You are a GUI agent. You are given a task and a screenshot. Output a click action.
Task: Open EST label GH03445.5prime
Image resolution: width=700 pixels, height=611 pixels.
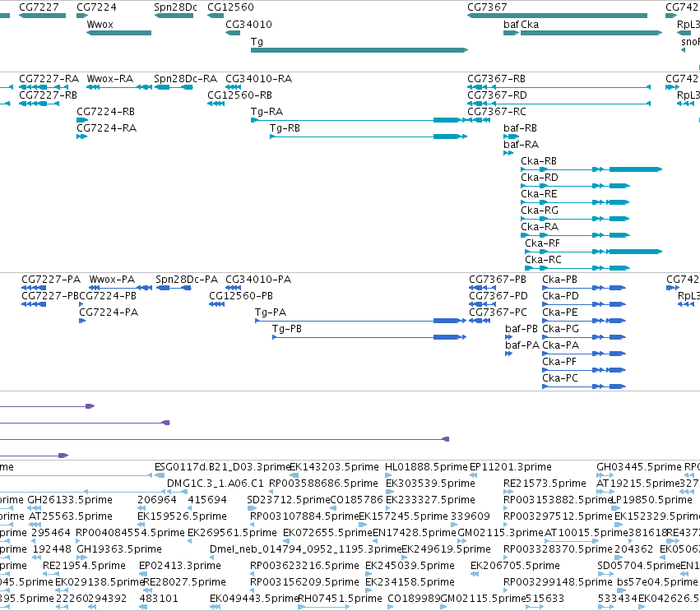coord(639,467)
